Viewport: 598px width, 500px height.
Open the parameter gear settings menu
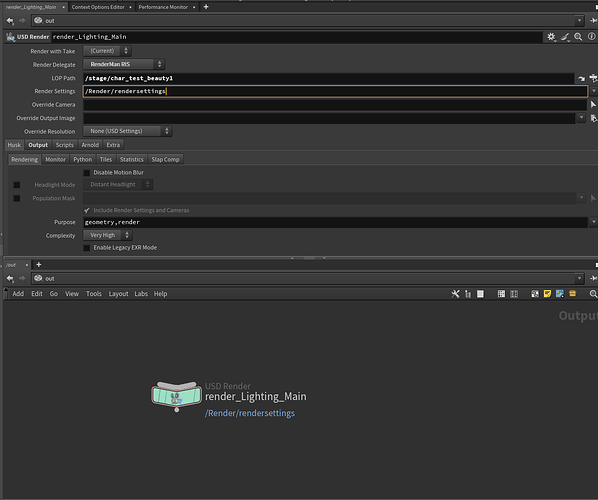[551, 37]
